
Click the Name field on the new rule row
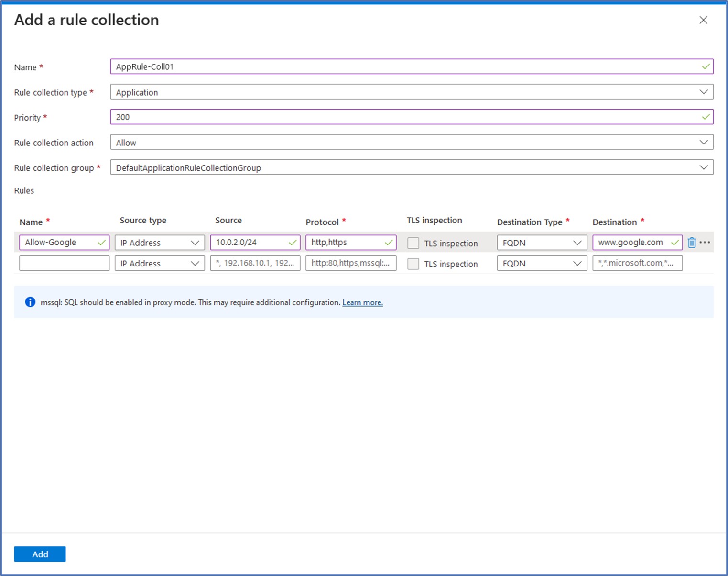point(64,263)
